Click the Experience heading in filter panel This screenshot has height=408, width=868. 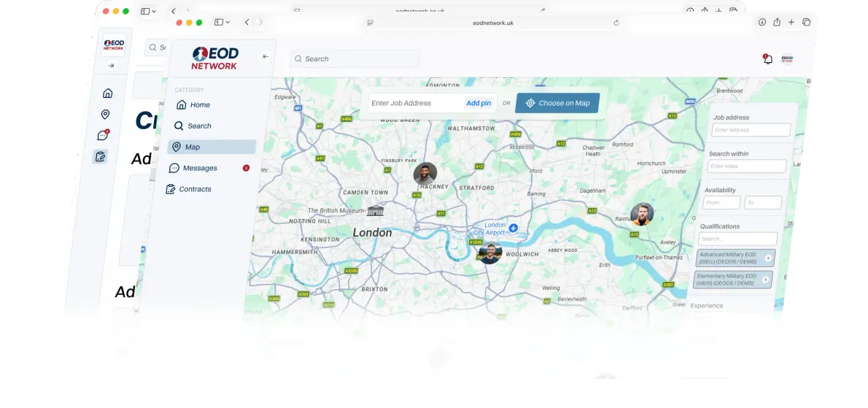point(706,306)
